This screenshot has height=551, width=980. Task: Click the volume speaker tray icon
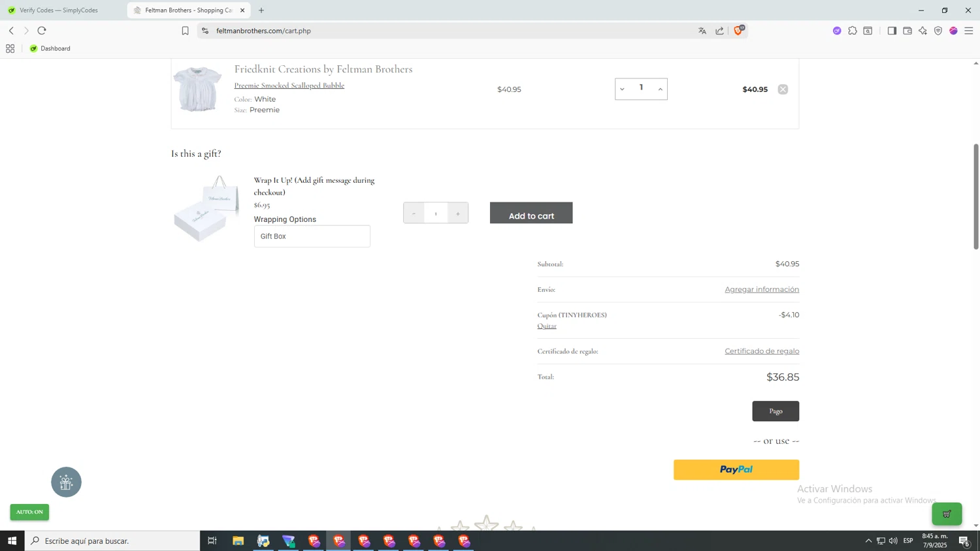893,541
